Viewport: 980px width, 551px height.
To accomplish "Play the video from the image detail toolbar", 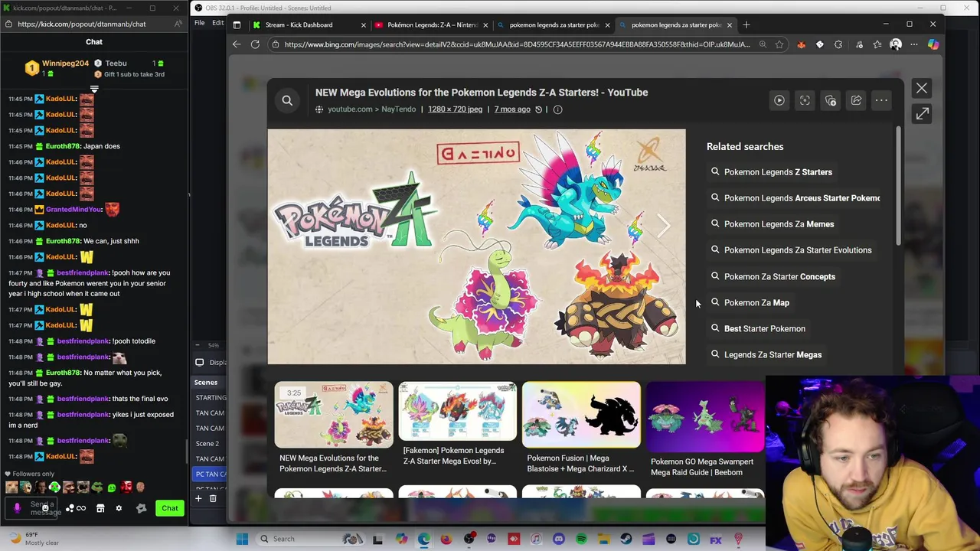I will click(779, 100).
